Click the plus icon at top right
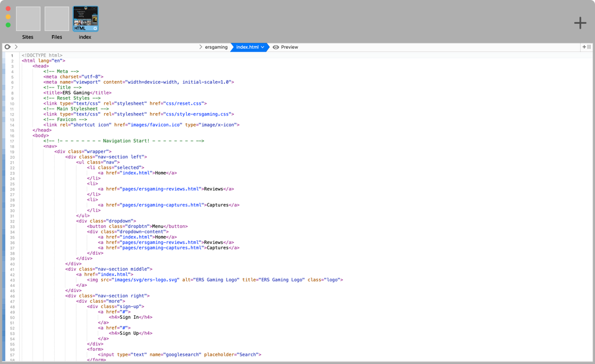Screen dimensions: 595x364 pyautogui.click(x=580, y=23)
